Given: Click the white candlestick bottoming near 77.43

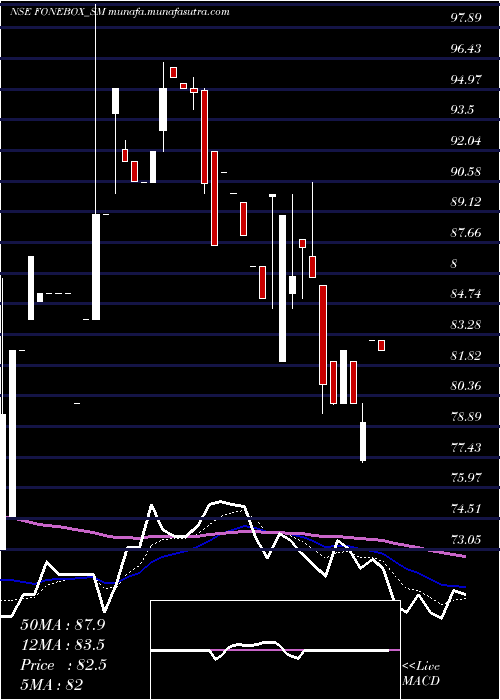Looking at the screenshot, I should (x=363, y=433).
